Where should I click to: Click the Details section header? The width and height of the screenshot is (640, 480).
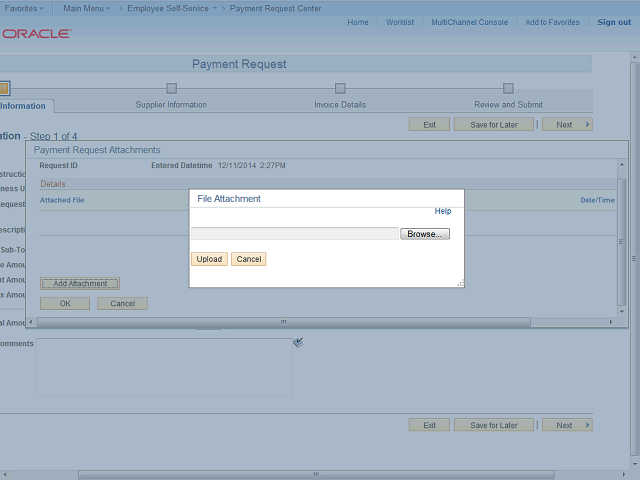[53, 184]
